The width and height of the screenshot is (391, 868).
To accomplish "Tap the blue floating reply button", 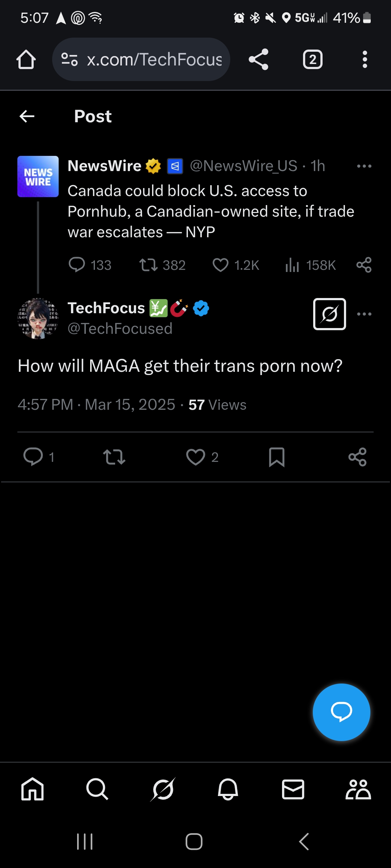I will pos(341,712).
